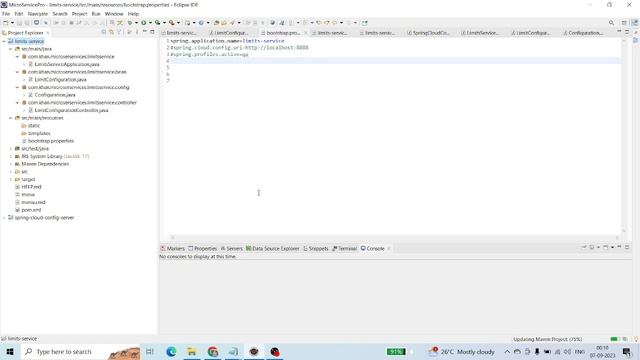
Task: Select LimitConfigurationController.java in tree
Action: tap(71, 110)
